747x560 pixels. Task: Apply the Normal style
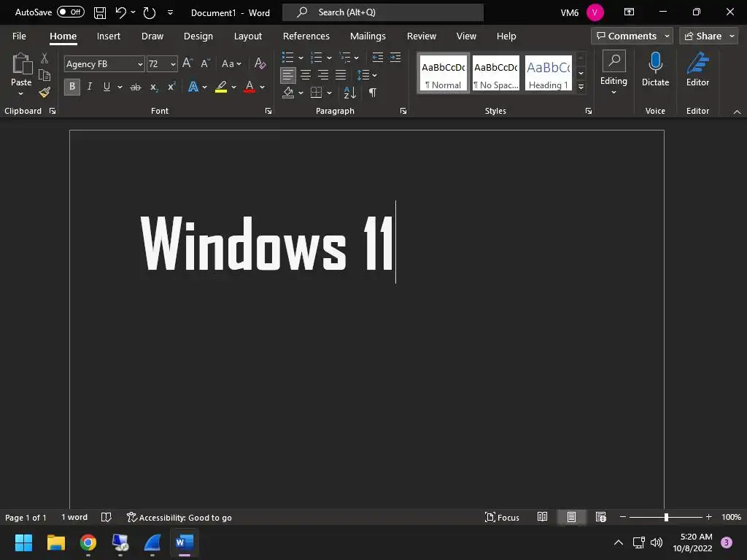(444, 73)
